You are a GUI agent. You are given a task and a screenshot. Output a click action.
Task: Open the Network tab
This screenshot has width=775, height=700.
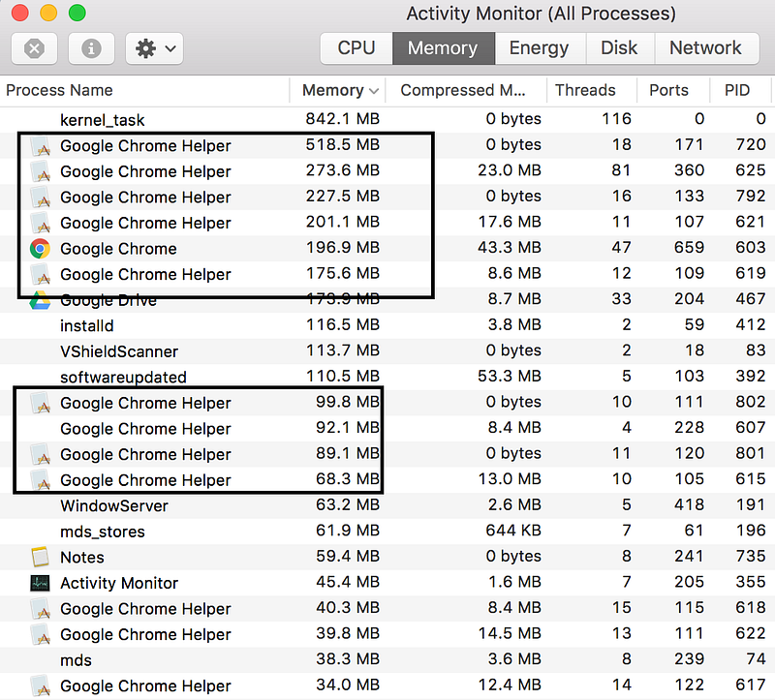click(706, 47)
